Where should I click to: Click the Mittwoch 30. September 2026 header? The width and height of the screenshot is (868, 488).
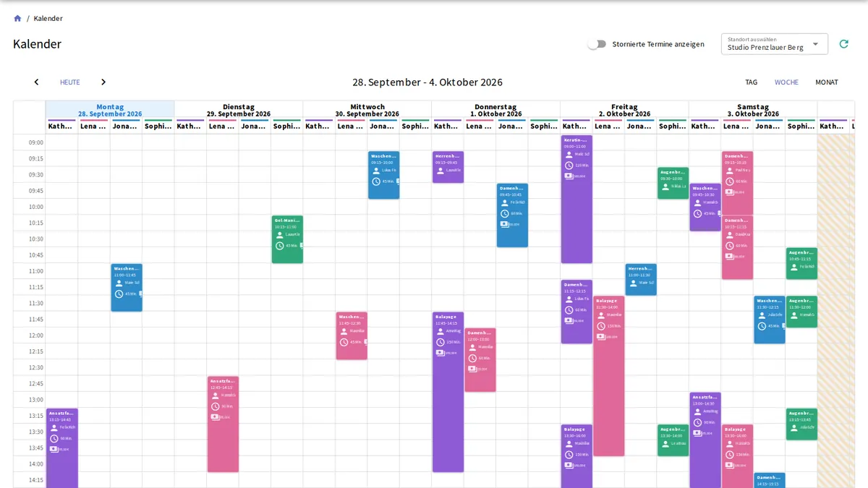[x=367, y=110]
